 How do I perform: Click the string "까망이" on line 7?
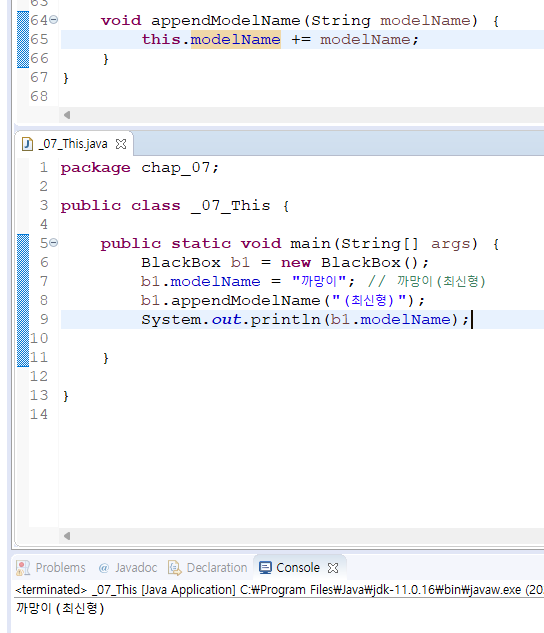point(319,281)
